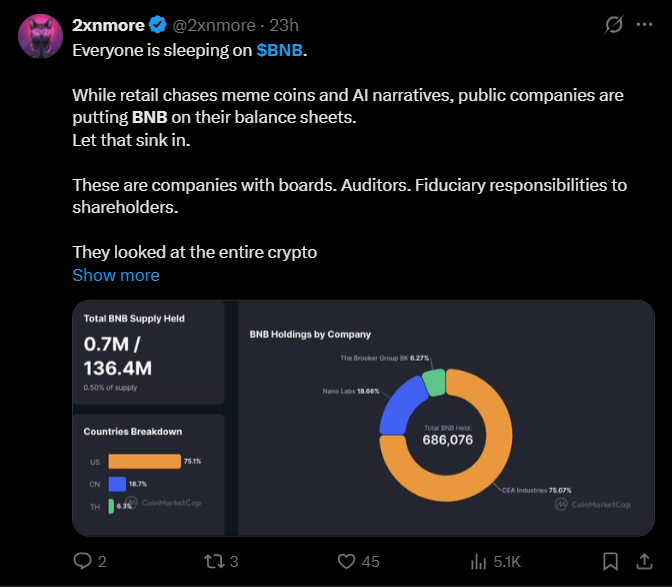Click the orange US bar in Countries Breakdown
672x587 pixels.
click(144, 461)
